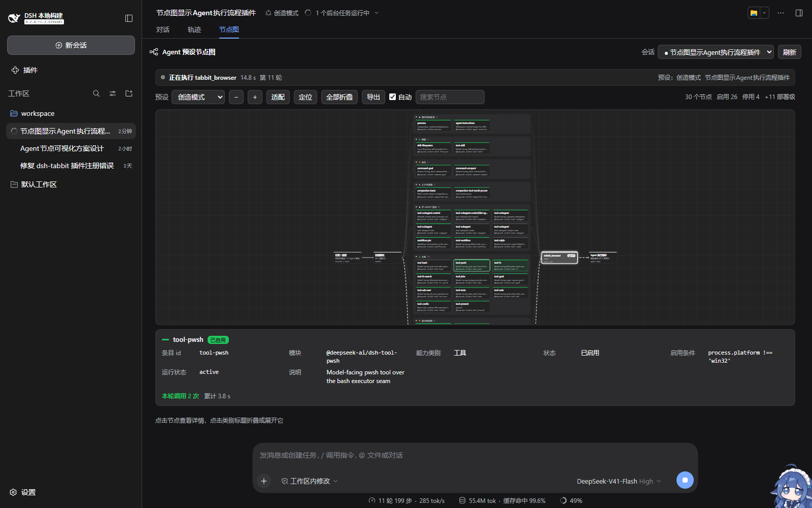
Task: Click the plus attachment button in composer
Action: tap(264, 481)
